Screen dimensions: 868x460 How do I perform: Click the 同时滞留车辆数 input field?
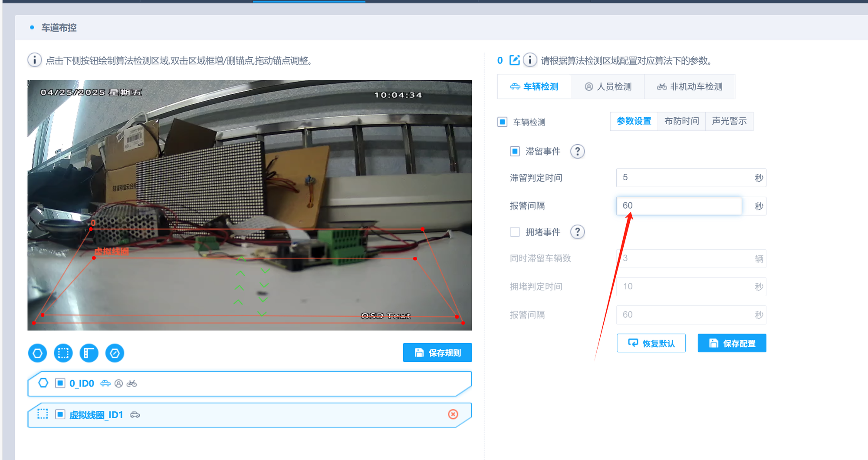[x=691, y=258]
